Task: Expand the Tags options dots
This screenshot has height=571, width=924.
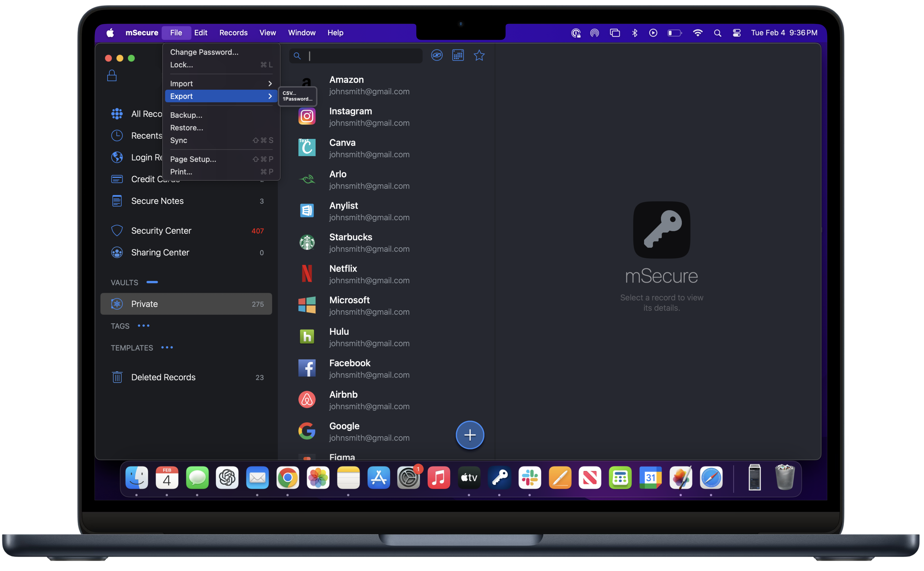Action: coord(143,325)
